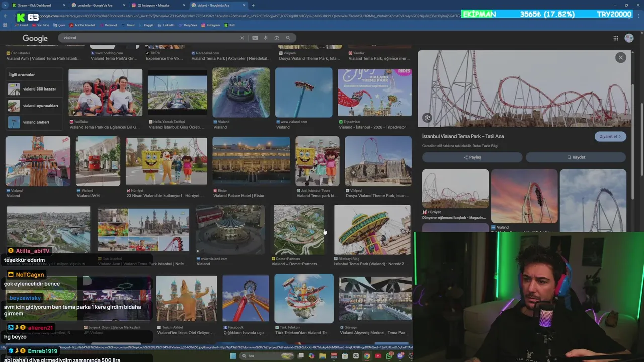Open the Windows Start menu
Screen dimensions: 644x362
[x=233, y=356]
